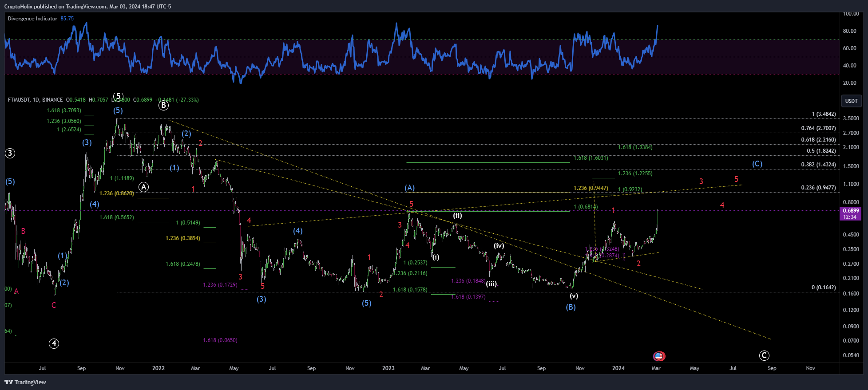Select the Fib level label 0.764 (2.7007)
Screen dimensions: 868x390
tap(818, 128)
